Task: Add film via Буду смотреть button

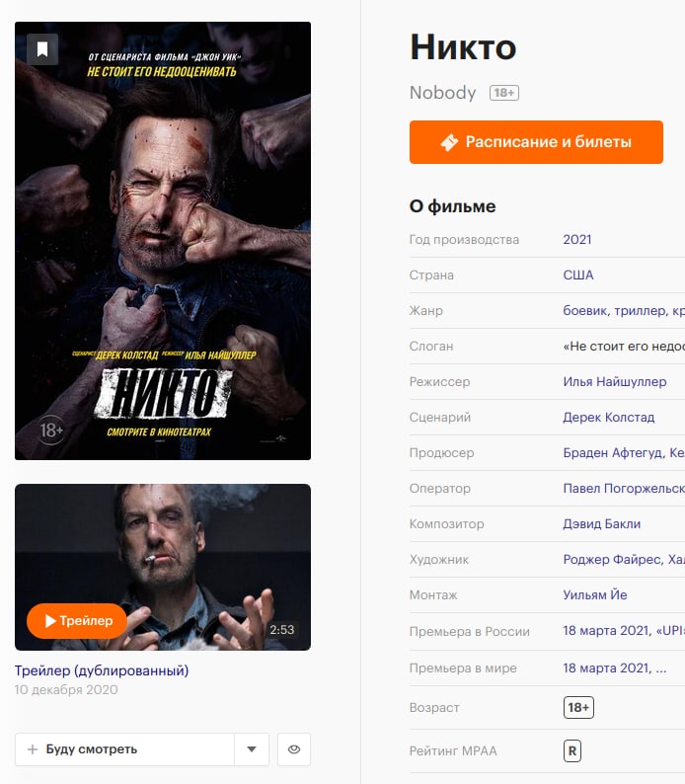Action: click(x=124, y=749)
